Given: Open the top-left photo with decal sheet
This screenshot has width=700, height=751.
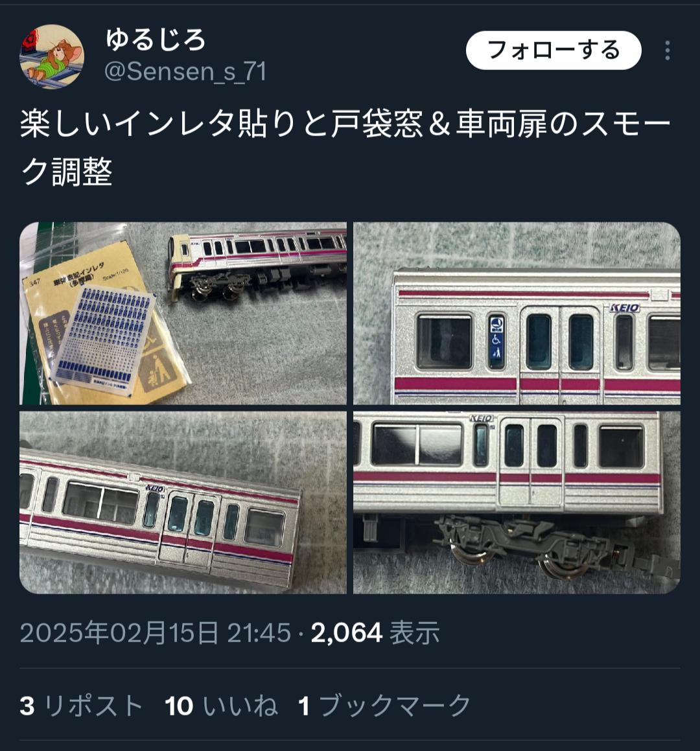Looking at the screenshot, I should (x=183, y=313).
